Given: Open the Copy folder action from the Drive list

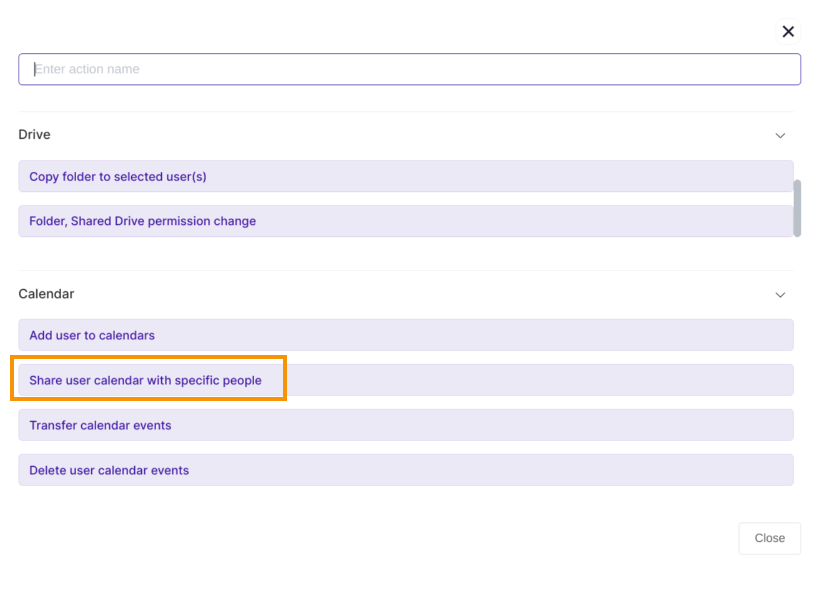Looking at the screenshot, I should (x=118, y=177).
